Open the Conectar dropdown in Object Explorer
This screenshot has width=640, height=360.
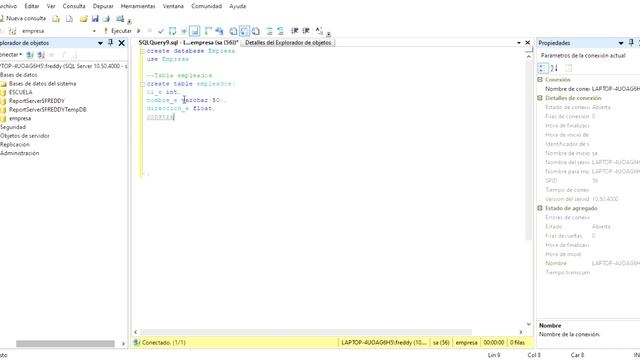coord(11,55)
